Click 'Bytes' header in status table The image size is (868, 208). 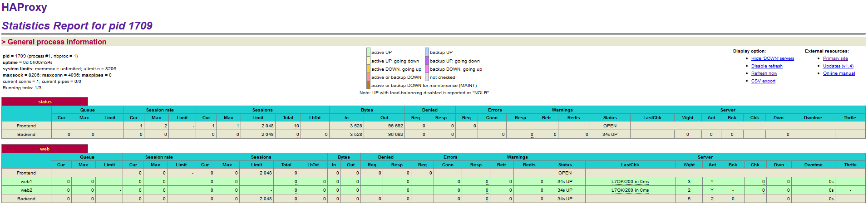coord(367,110)
